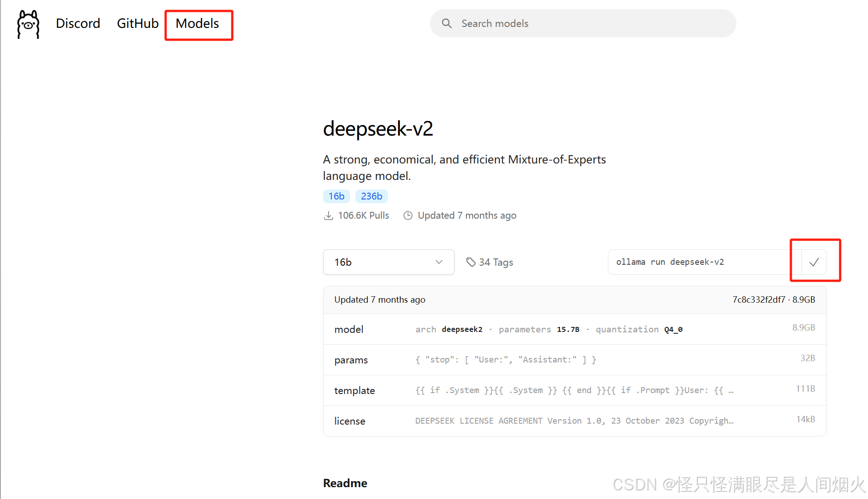The width and height of the screenshot is (868, 499).
Task: Open the Discord link
Action: (78, 23)
